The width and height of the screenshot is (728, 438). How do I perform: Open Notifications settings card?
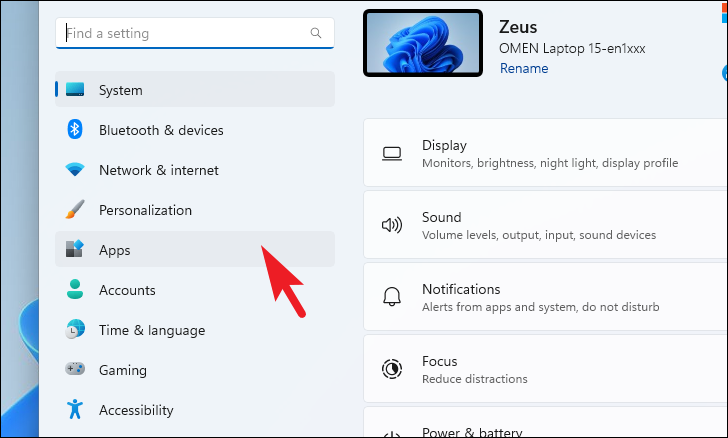pyautogui.click(x=546, y=297)
